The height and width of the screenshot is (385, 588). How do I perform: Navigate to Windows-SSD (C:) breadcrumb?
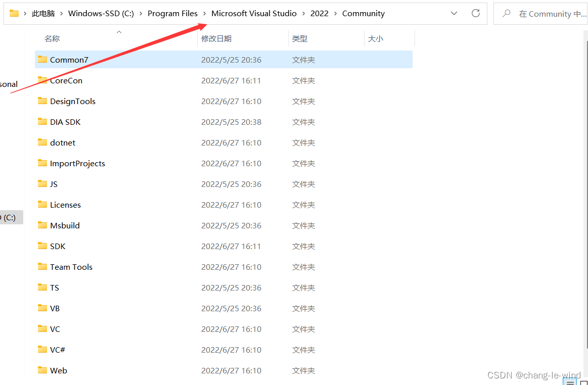point(101,14)
